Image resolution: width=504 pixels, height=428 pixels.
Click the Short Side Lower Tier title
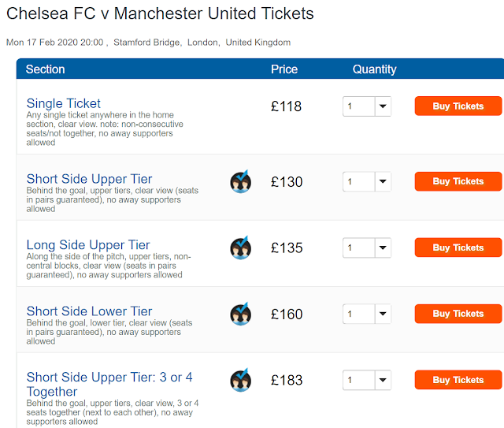tap(89, 311)
